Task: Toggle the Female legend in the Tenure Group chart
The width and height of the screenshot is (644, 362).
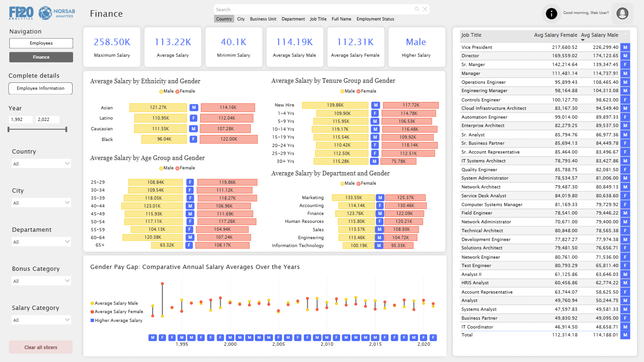Action: tap(366, 91)
